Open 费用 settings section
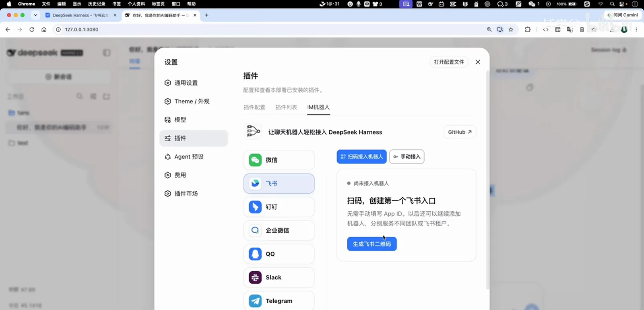The image size is (644, 310). point(194,175)
